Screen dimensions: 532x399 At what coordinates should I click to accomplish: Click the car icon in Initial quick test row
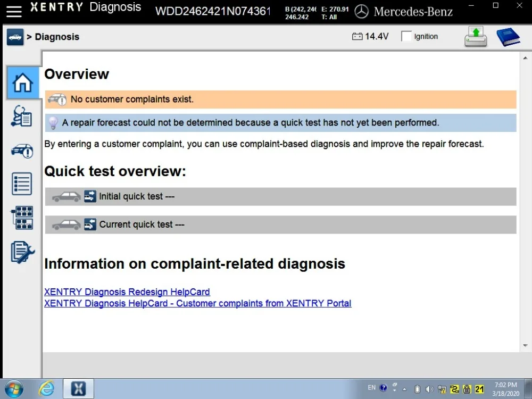point(66,197)
